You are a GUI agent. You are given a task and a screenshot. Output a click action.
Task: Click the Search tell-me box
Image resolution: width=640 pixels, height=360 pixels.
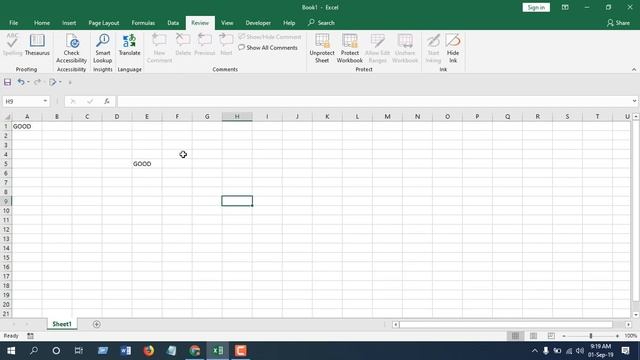(322, 23)
